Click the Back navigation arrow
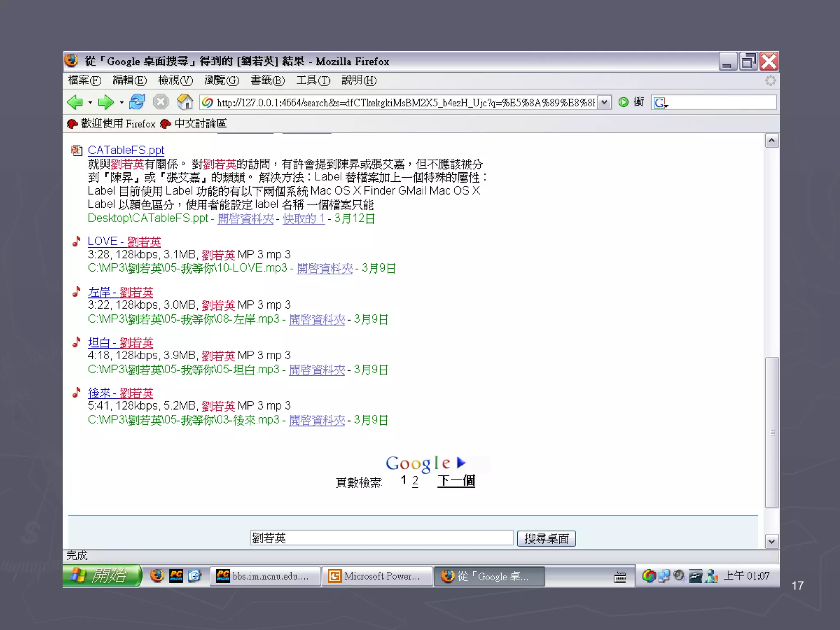The width and height of the screenshot is (840, 630). (x=75, y=102)
